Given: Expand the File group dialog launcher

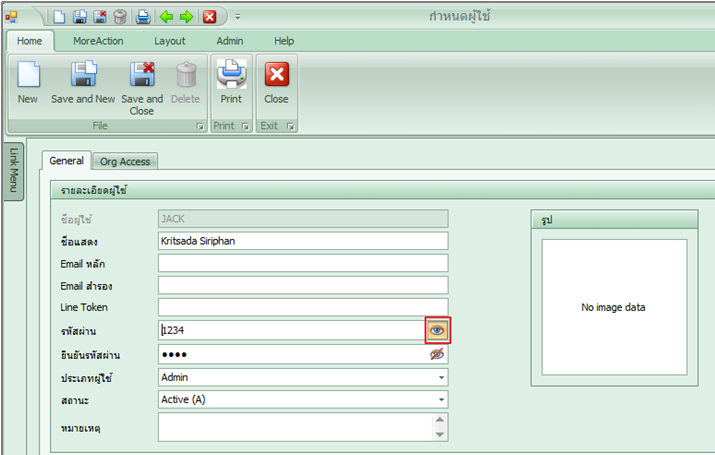Looking at the screenshot, I should coord(200,127).
